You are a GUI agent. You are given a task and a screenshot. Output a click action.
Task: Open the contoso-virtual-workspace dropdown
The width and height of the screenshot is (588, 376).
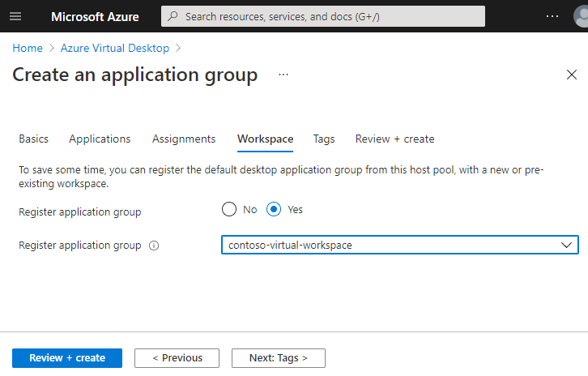[400, 245]
